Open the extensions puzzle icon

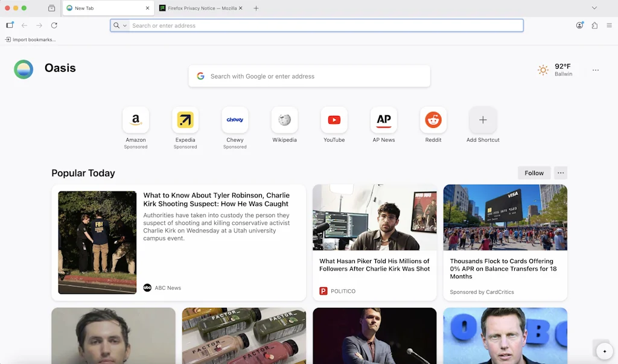pyautogui.click(x=594, y=25)
